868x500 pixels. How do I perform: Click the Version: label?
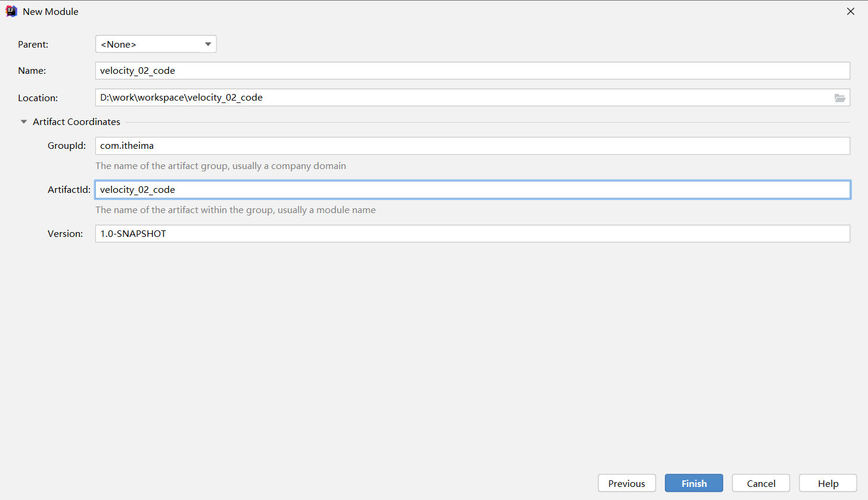point(66,234)
